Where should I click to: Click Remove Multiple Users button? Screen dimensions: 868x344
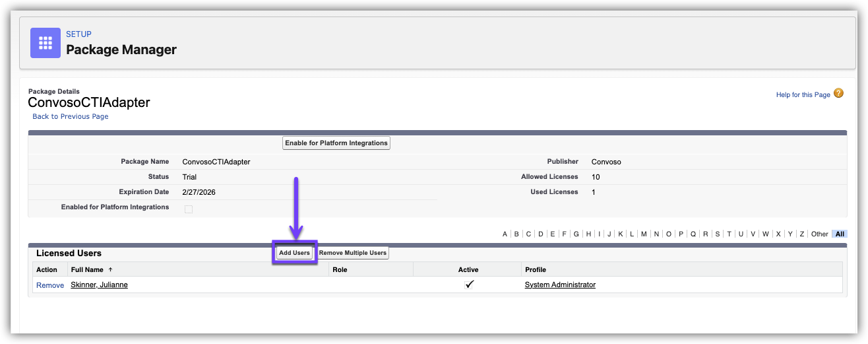pos(353,253)
